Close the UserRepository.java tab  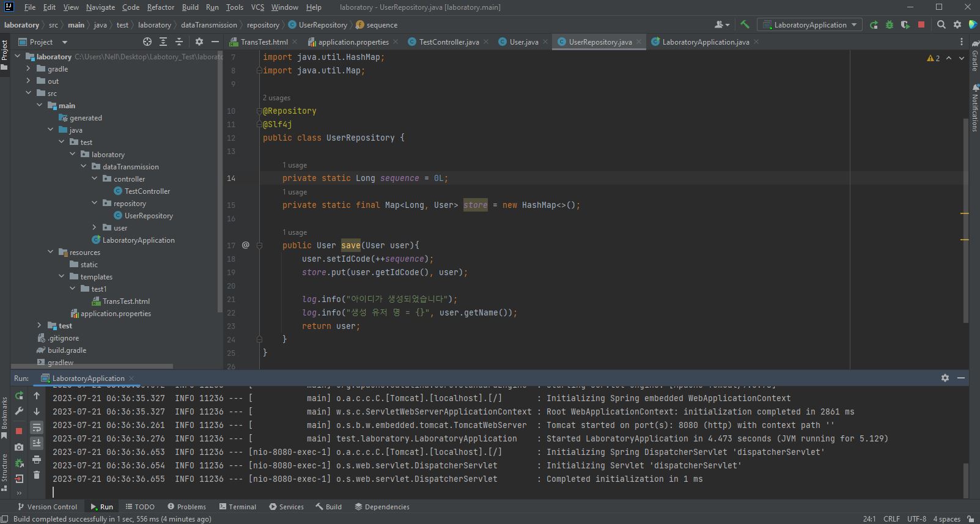click(639, 42)
